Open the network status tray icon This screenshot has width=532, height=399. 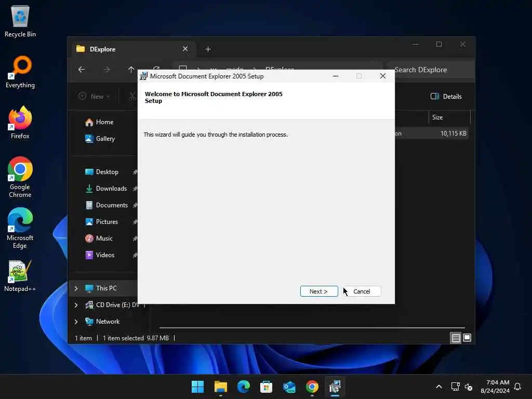pyautogui.click(x=455, y=387)
